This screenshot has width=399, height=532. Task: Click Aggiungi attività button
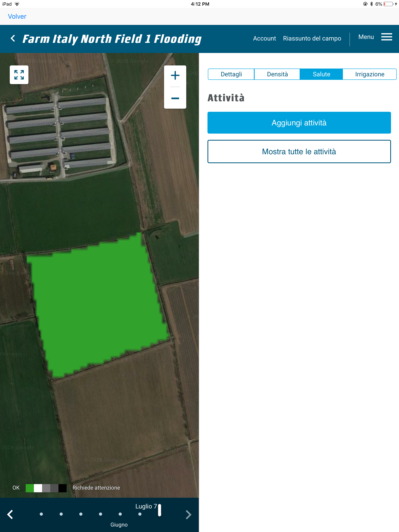(299, 123)
